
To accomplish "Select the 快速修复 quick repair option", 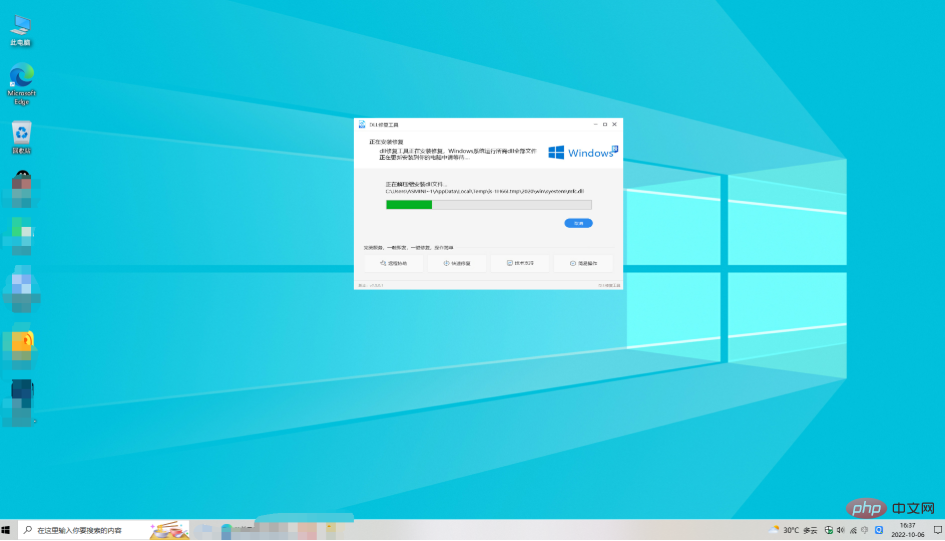I will [x=457, y=263].
